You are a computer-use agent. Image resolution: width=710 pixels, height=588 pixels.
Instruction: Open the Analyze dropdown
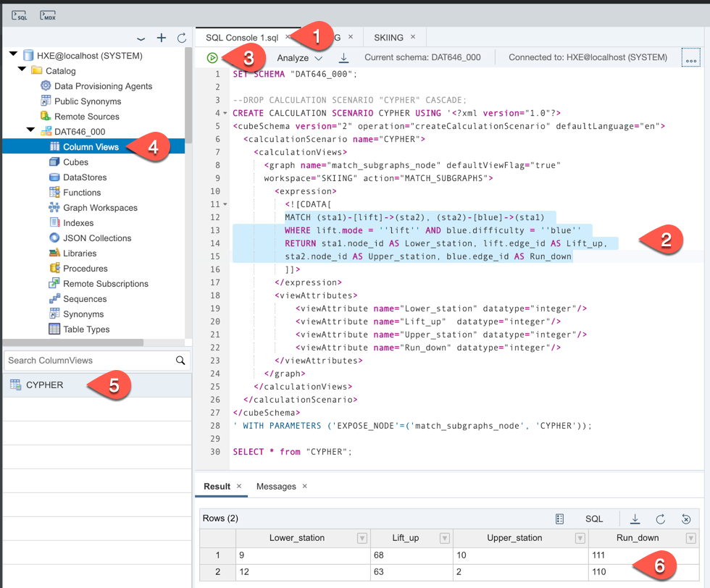[x=300, y=58]
